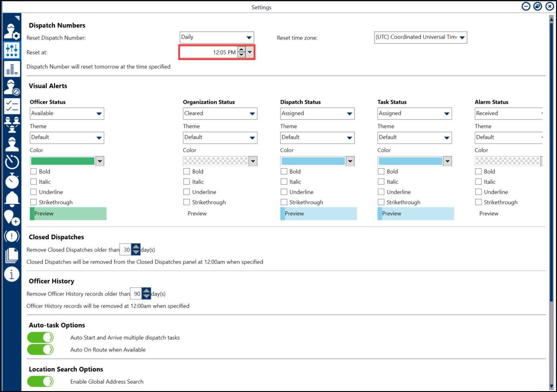The height and width of the screenshot is (392, 557).
Task: Increase Closed Dispatches days stepper value
Action: tap(136, 247)
